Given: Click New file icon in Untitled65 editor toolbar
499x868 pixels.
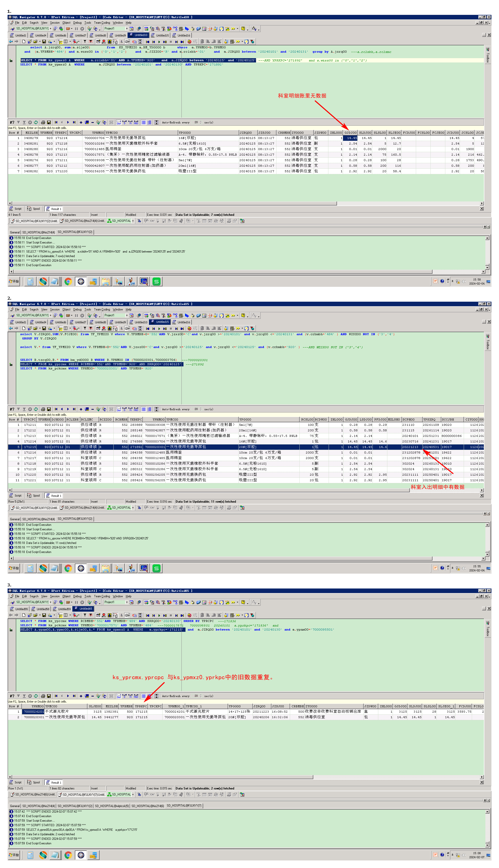Looking at the screenshot, I should tap(24, 615).
